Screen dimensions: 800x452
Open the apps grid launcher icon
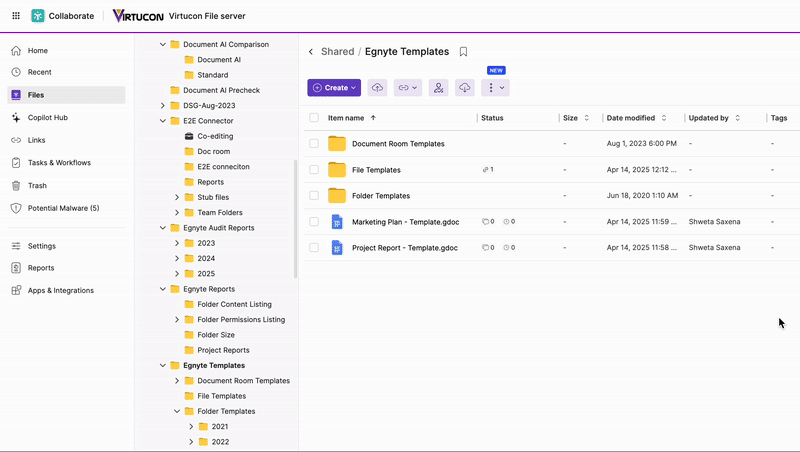pos(16,16)
